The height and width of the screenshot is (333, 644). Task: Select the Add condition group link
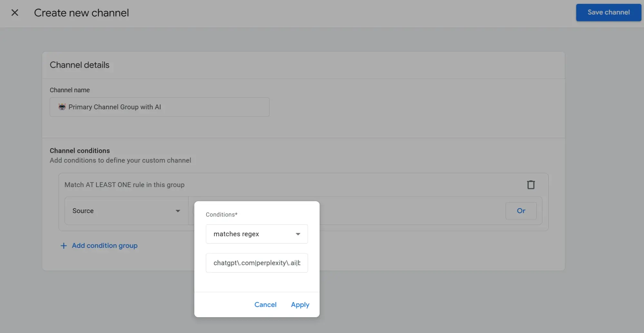coord(104,246)
